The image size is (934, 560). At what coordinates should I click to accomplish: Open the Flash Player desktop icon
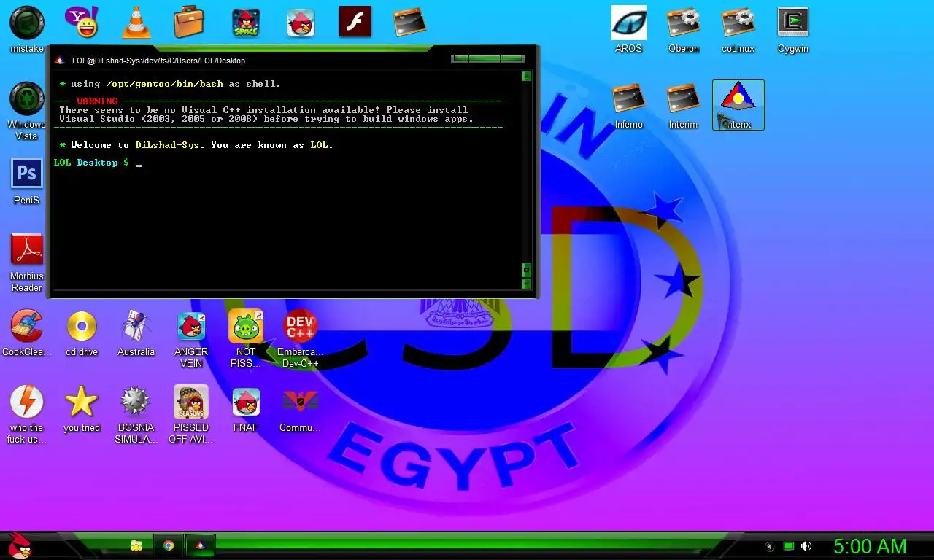pyautogui.click(x=355, y=22)
